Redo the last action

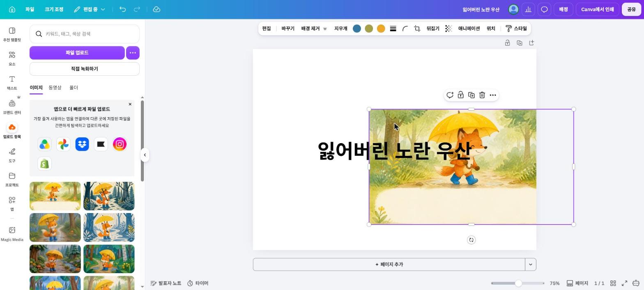pyautogui.click(x=137, y=9)
